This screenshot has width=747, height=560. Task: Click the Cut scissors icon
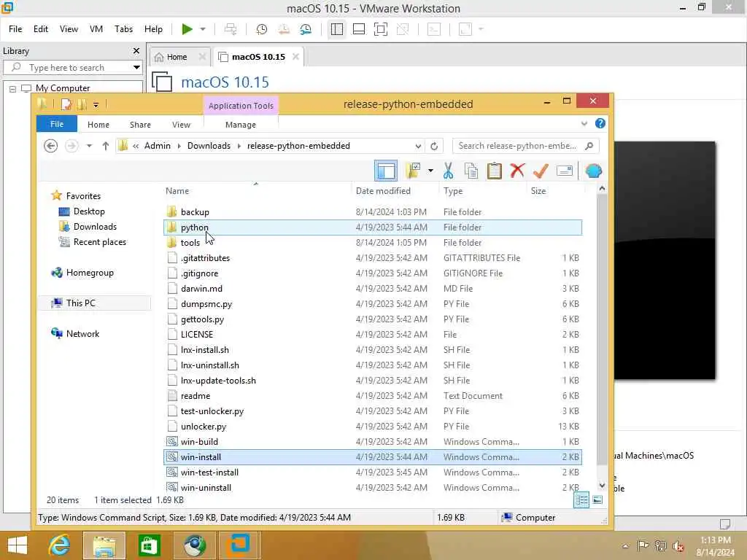(x=448, y=171)
